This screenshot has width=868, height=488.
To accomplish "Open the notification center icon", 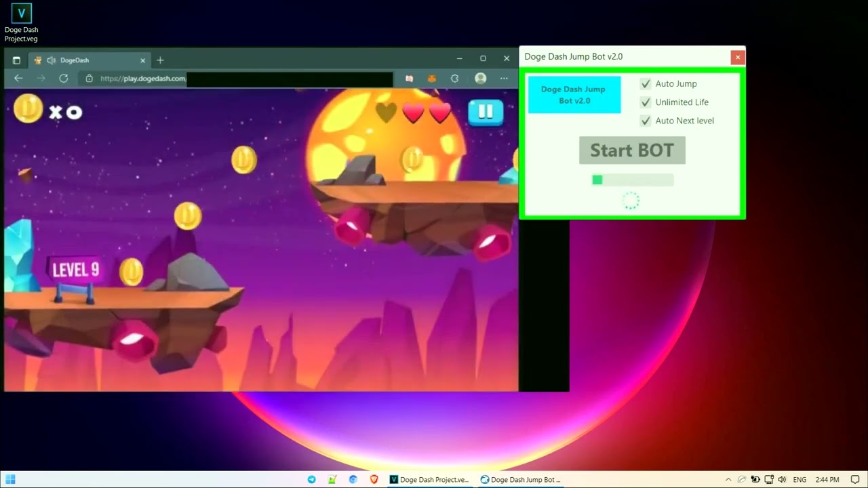I will [854, 479].
